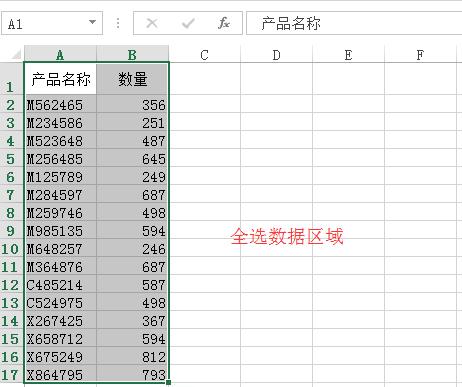
Task: Click quantity cell 793
Action: click(x=133, y=374)
